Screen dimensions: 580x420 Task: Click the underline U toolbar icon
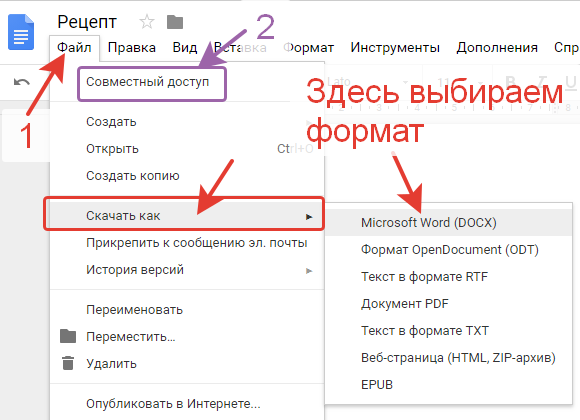(571, 82)
